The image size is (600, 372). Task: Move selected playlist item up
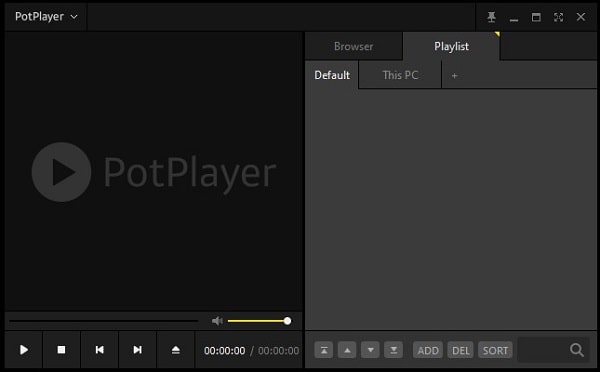(347, 350)
